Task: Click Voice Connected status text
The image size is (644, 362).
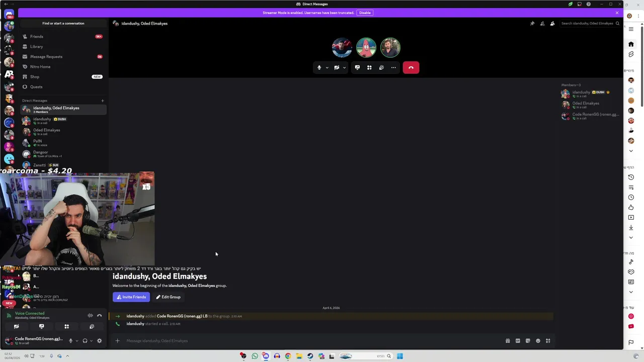Action: [30, 313]
